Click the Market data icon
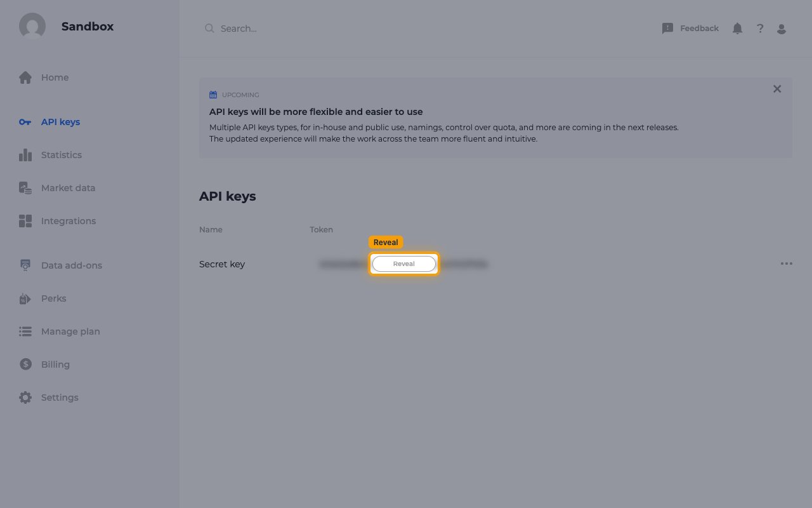 [25, 188]
